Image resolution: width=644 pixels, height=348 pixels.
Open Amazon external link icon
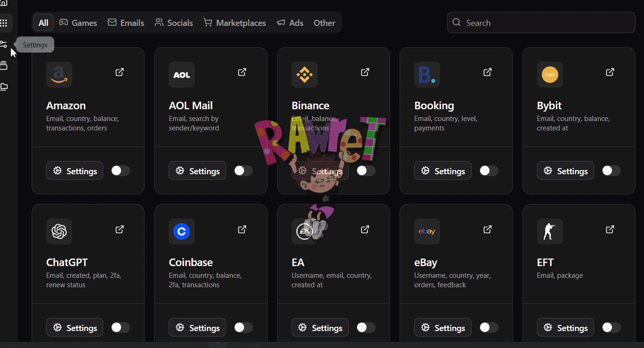coord(120,72)
